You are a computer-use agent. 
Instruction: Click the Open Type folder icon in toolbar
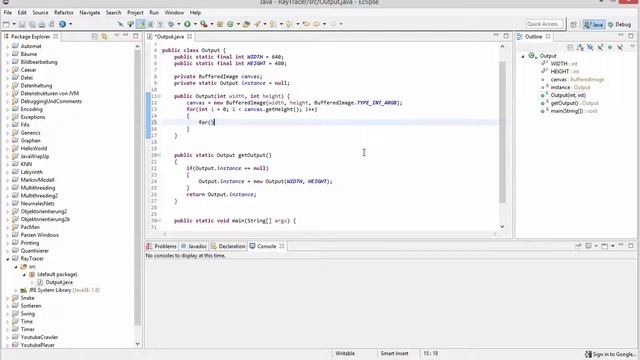[246, 24]
